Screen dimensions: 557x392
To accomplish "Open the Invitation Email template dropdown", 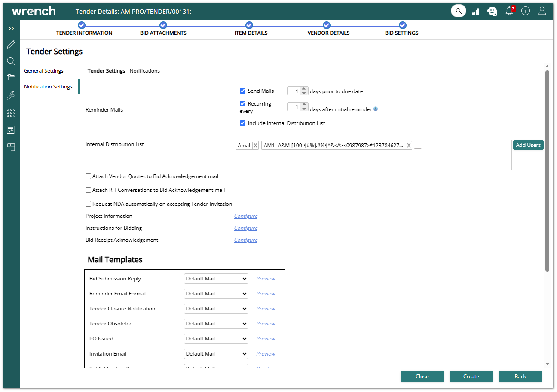I will pos(216,354).
